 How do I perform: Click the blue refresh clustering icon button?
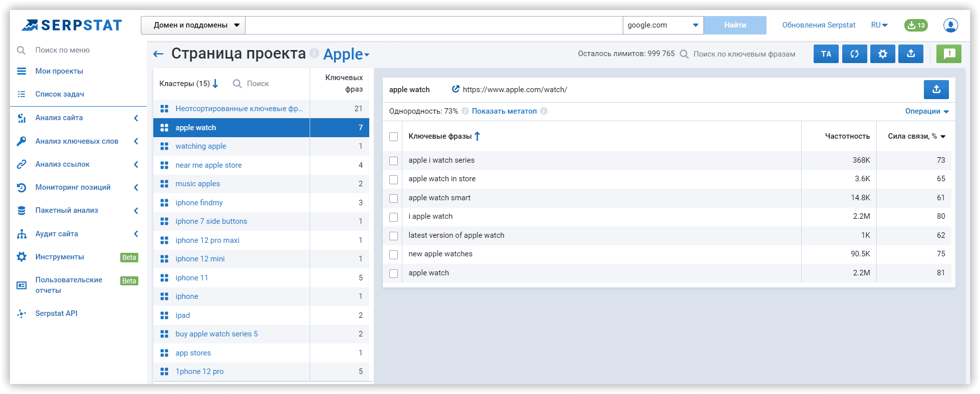(855, 54)
